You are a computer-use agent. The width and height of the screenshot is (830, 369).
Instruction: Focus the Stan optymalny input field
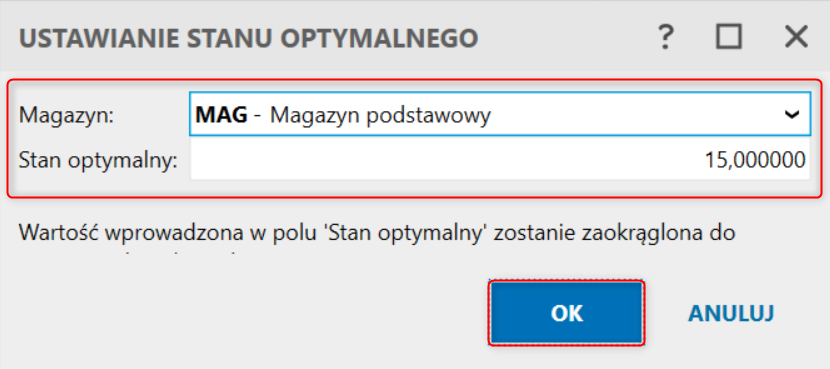[500, 160]
